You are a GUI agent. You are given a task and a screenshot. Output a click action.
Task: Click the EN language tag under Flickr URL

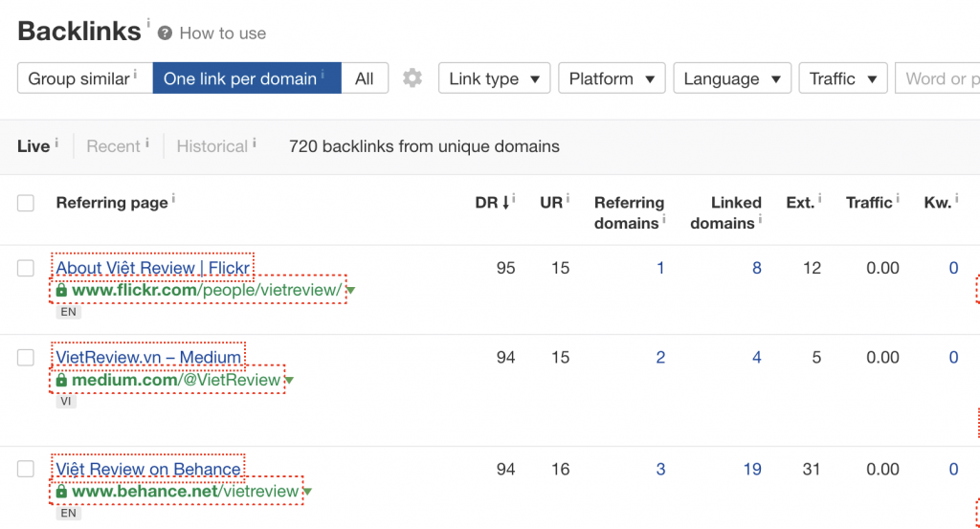click(x=68, y=312)
